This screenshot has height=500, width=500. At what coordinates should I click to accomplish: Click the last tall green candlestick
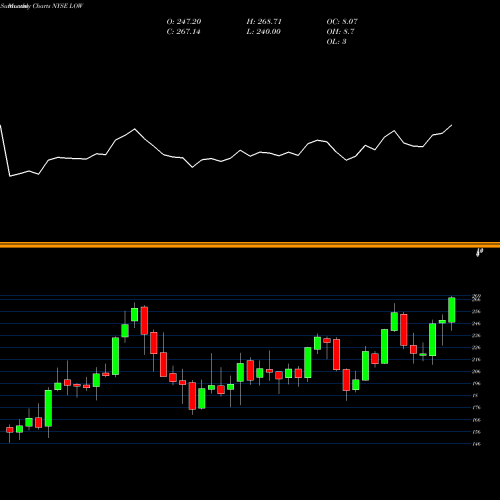452,310
